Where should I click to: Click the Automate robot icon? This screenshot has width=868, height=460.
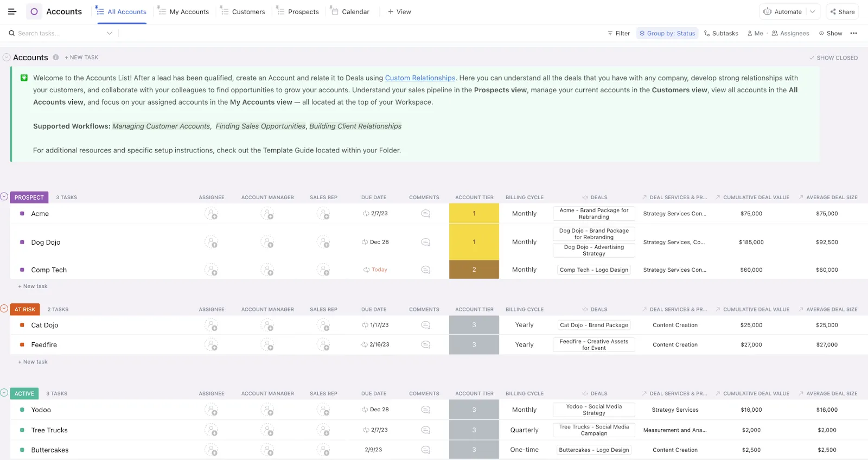click(x=767, y=11)
